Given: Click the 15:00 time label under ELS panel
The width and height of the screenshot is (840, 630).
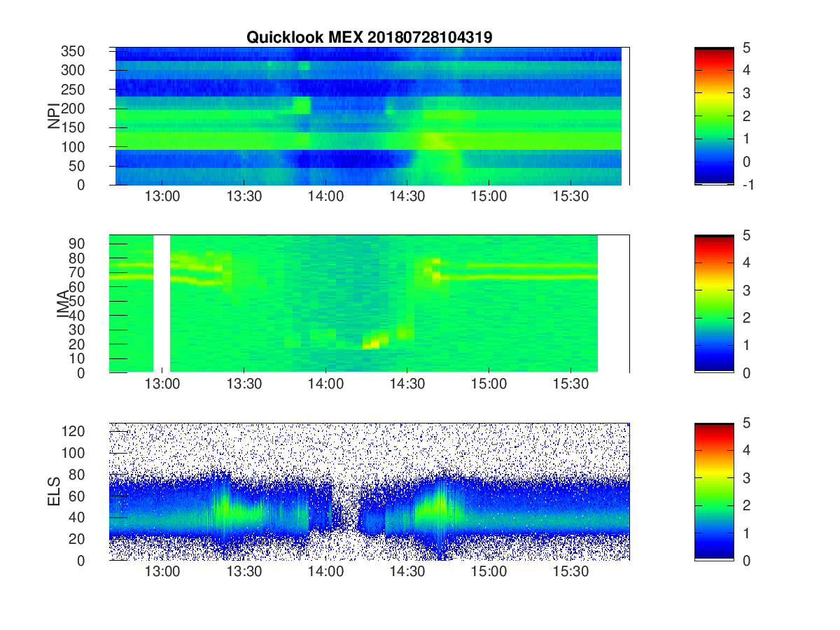Looking at the screenshot, I should click(489, 572).
